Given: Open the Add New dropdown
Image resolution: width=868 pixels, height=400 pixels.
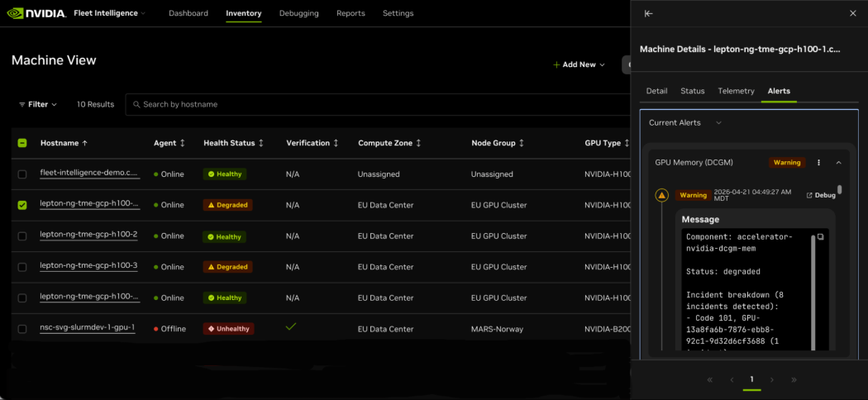Looking at the screenshot, I should pos(579,64).
